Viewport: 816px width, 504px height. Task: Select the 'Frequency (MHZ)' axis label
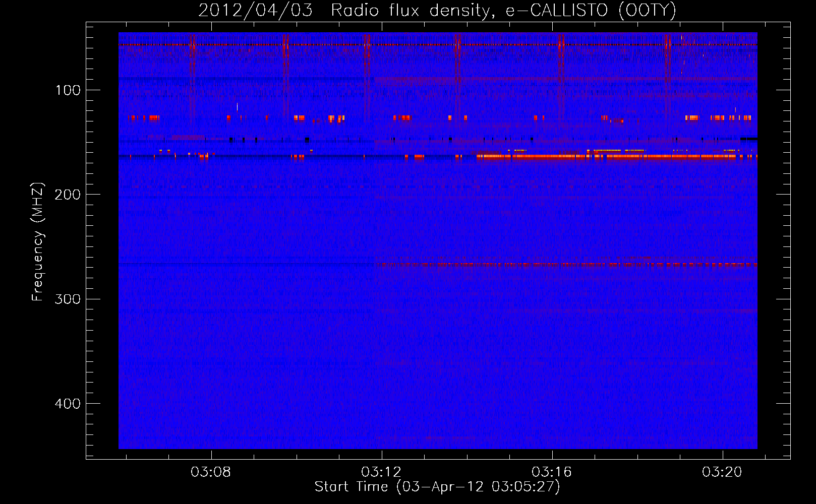pyautogui.click(x=38, y=242)
